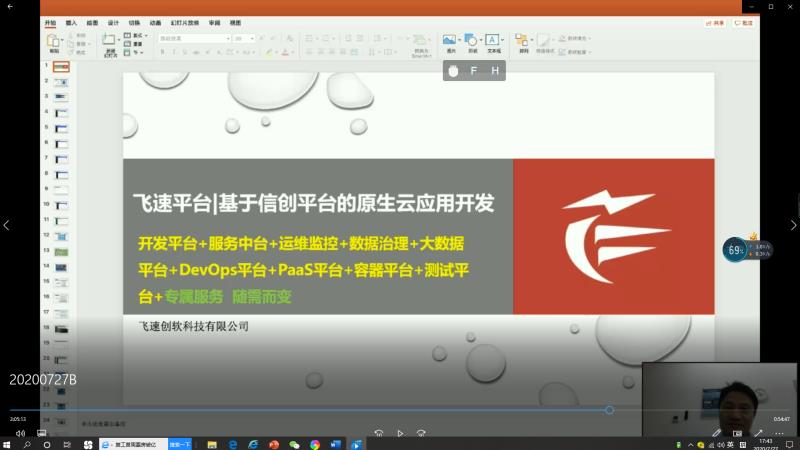
Task: Open the pen edit tool
Action: 717,433
